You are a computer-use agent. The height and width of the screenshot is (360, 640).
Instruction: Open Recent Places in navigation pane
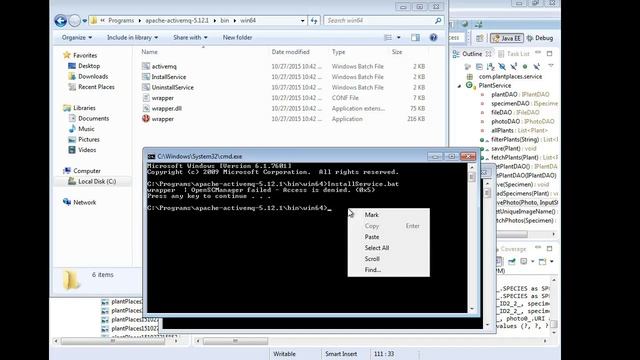pos(91,87)
